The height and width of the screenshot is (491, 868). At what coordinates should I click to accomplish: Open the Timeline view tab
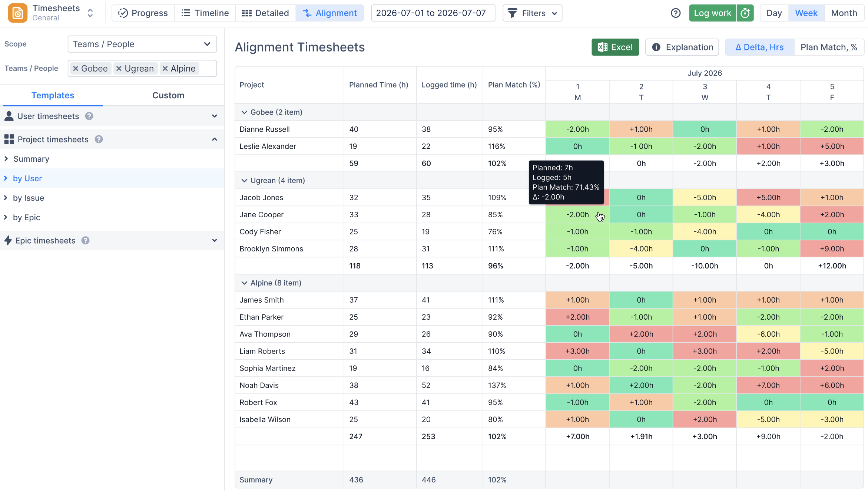tap(205, 13)
